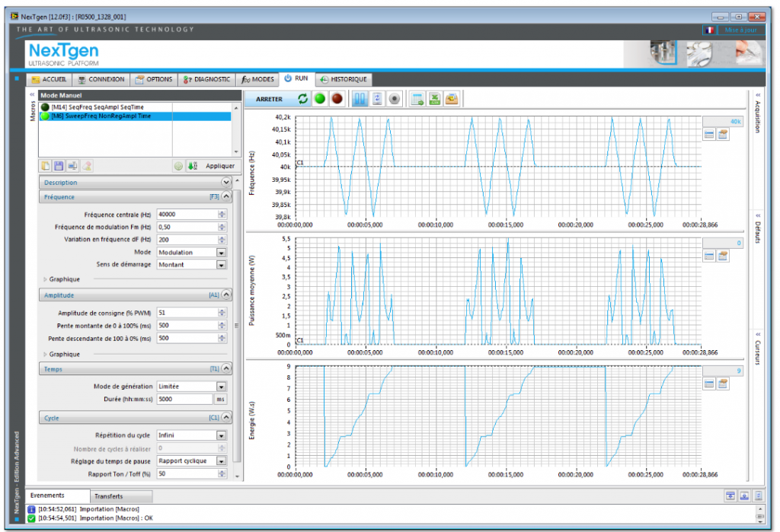
Task: Open the DIAGNOSTIC tab
Action: click(206, 80)
